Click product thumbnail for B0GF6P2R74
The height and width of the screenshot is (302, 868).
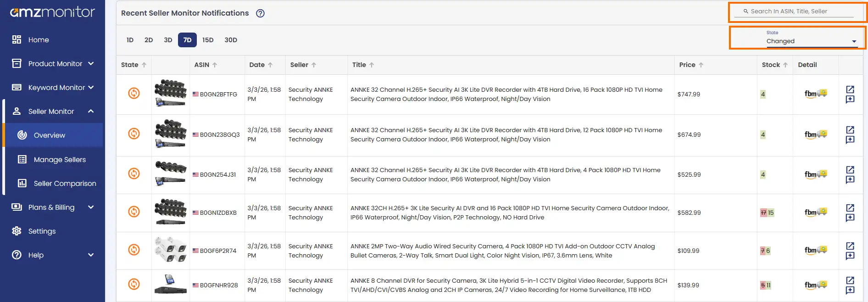170,250
